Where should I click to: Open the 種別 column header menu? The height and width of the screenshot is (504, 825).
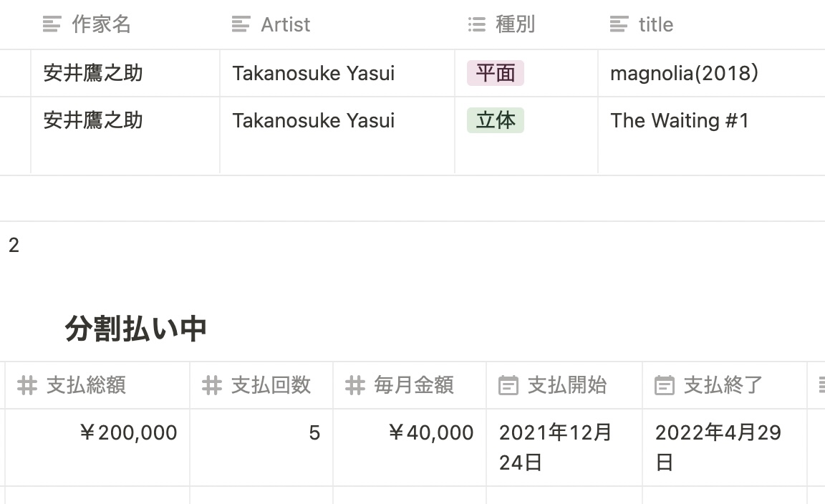[x=526, y=24]
